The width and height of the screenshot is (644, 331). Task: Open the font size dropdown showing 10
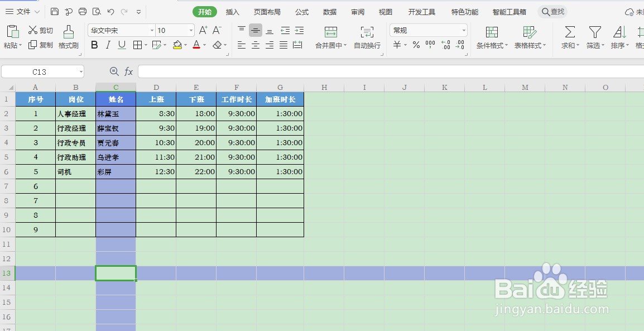(x=191, y=30)
